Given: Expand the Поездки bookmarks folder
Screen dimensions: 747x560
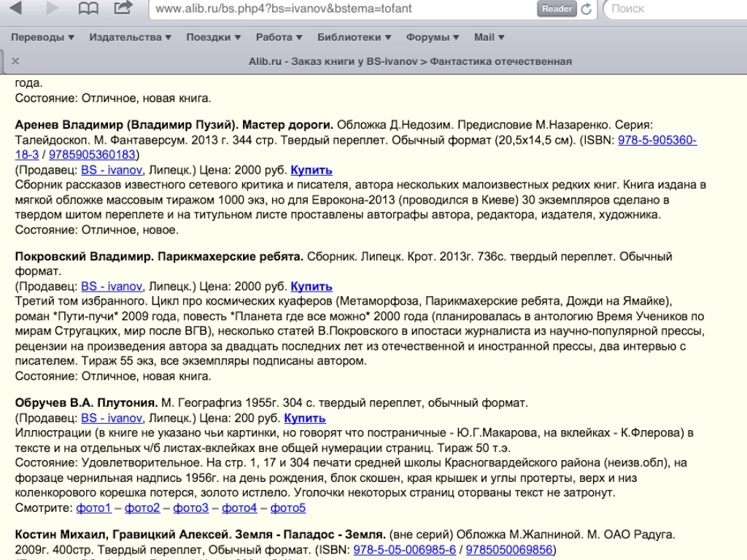Looking at the screenshot, I should (213, 37).
